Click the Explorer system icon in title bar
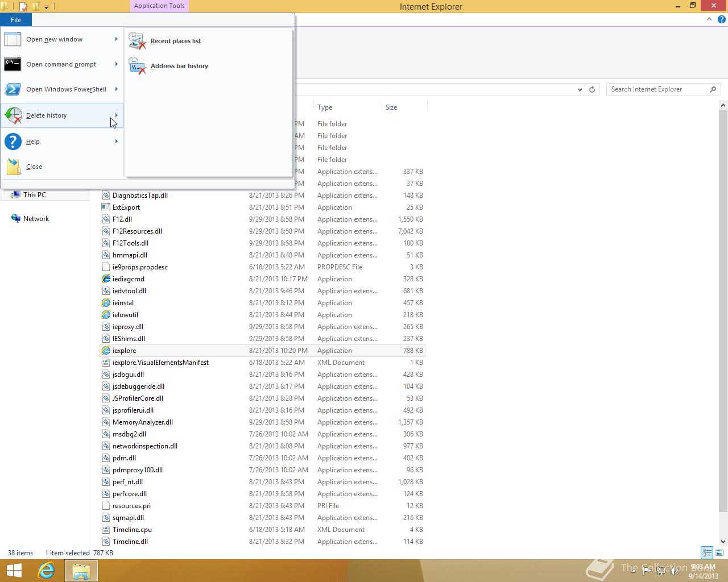The width and height of the screenshot is (728, 582). [x=5, y=7]
